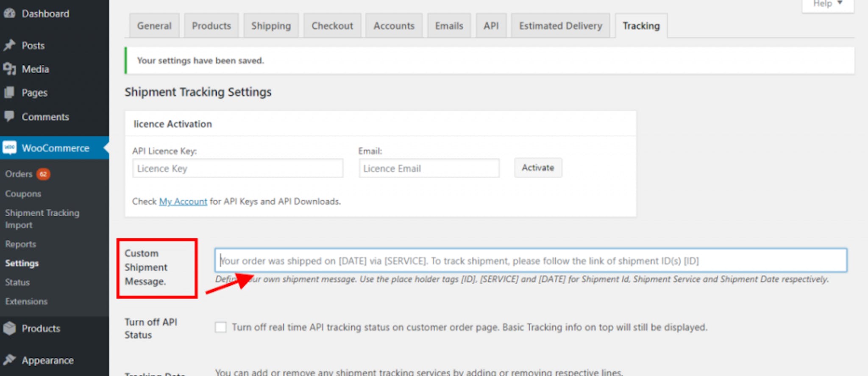Open the Checkout settings tab
This screenshot has width=868, height=376.
(x=332, y=26)
